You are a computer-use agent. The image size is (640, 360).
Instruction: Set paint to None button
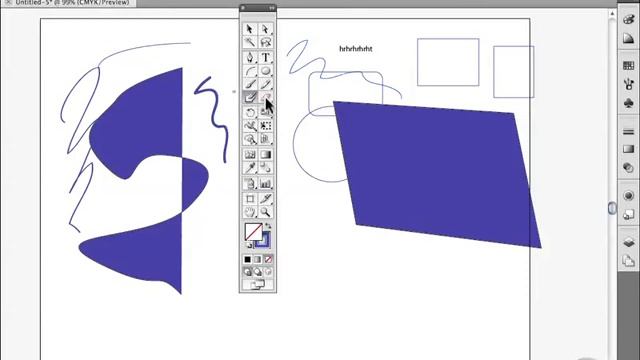(x=268, y=259)
